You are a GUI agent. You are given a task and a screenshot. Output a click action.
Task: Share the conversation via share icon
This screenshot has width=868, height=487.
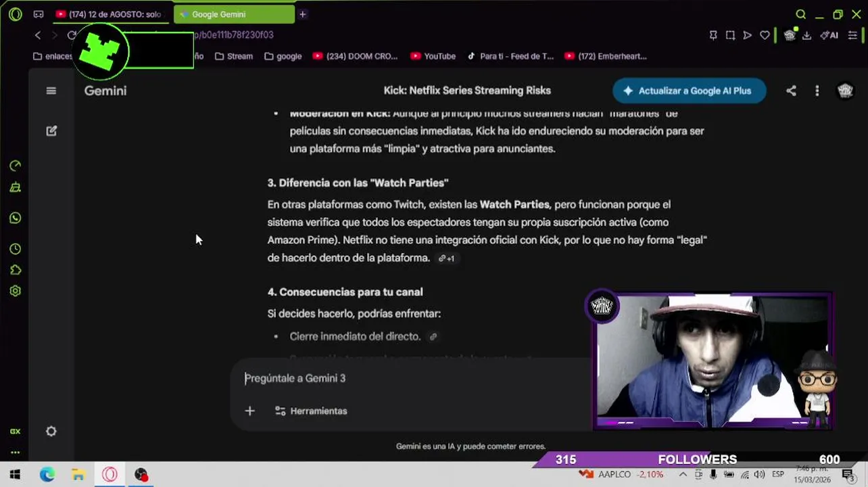click(791, 91)
